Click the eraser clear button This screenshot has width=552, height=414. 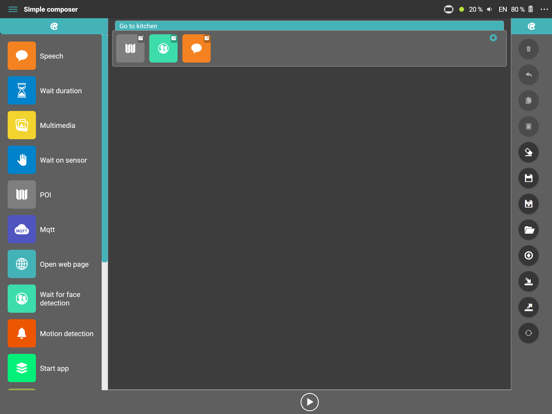(x=528, y=152)
